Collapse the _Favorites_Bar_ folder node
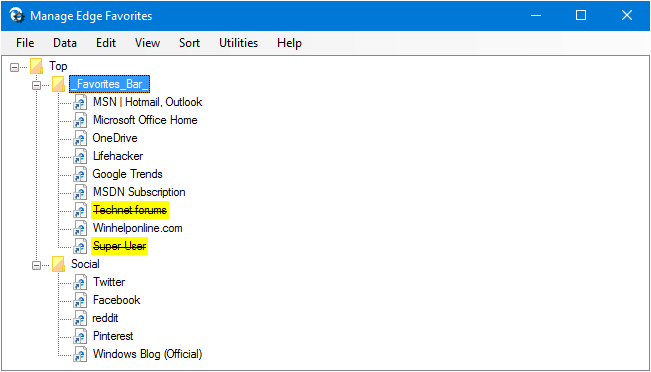Image resolution: width=651 pixels, height=372 pixels. (x=37, y=86)
